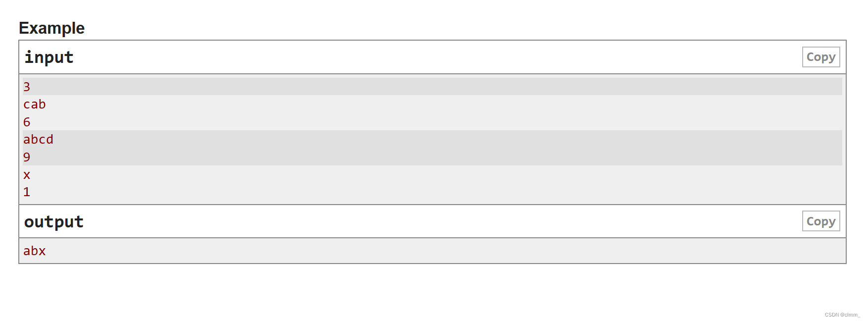Click the Copy button next to input

click(x=820, y=56)
